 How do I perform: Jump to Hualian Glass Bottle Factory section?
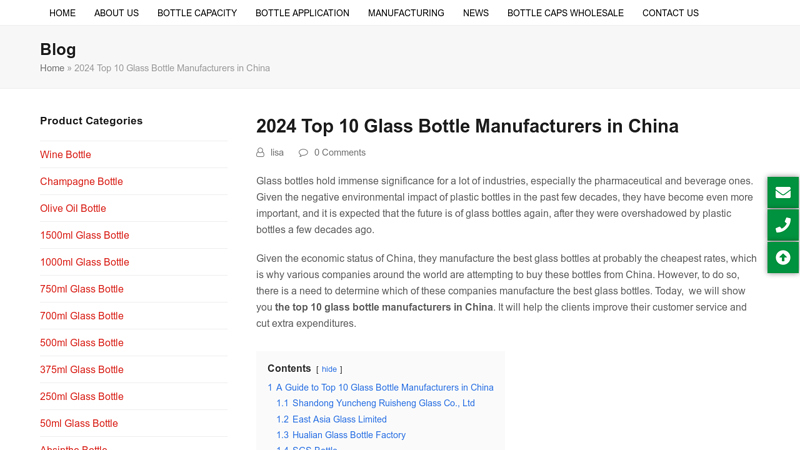[341, 435]
